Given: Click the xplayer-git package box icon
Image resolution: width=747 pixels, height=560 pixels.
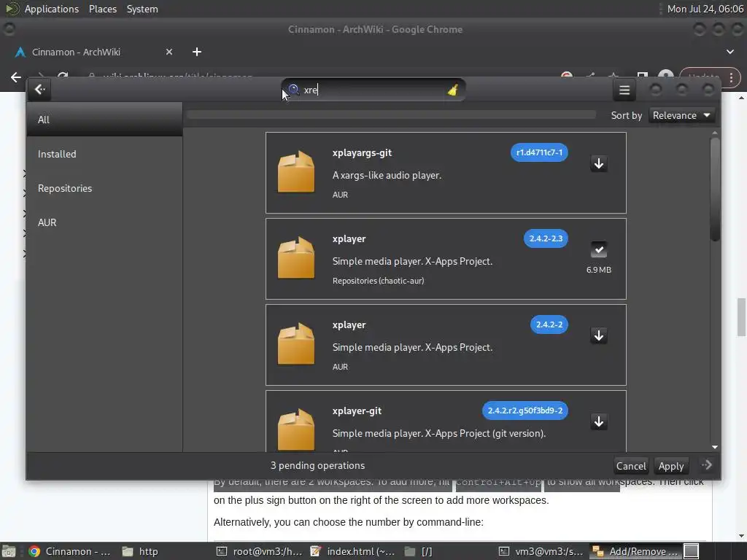Looking at the screenshot, I should tap(296, 429).
